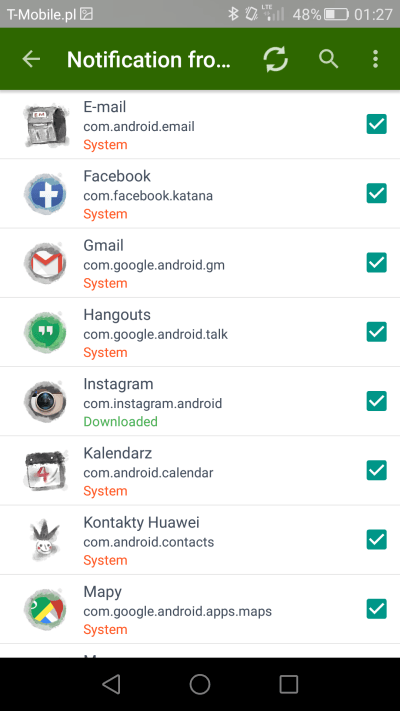Tap the Mapy maps icon
The height and width of the screenshot is (711, 400).
[x=45, y=610]
